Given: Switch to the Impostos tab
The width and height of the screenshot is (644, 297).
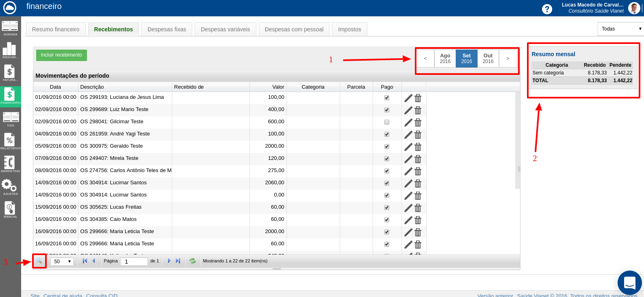Looking at the screenshot, I should (349, 29).
